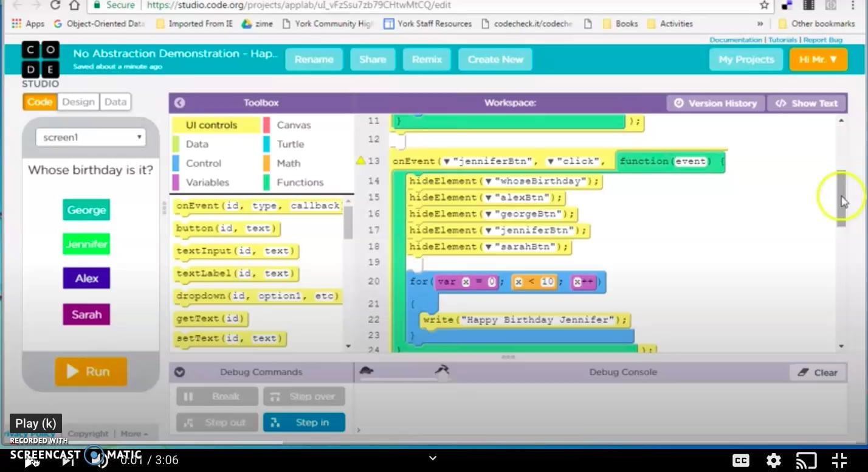Click the Remix button
Viewport: 868px width, 472px height.
pyautogui.click(x=427, y=60)
